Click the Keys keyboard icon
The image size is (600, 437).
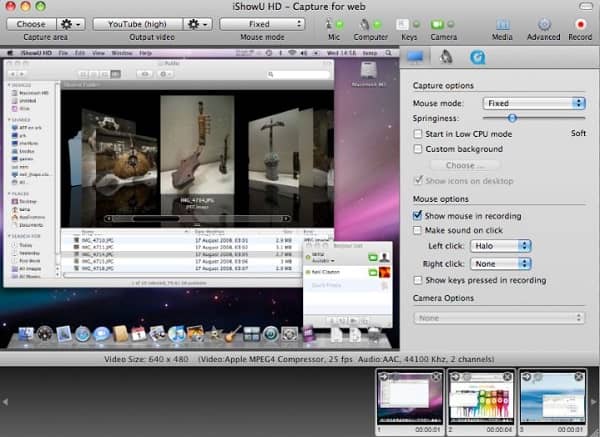pos(402,24)
